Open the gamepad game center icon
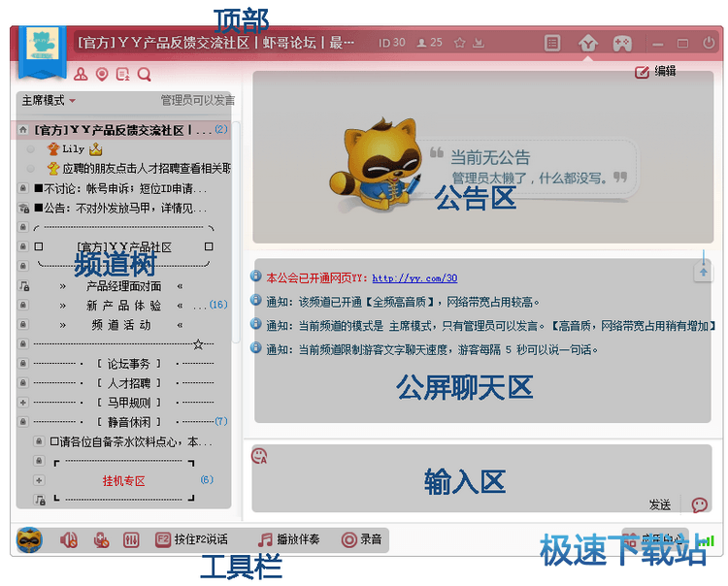The image size is (728, 586). 622,44
